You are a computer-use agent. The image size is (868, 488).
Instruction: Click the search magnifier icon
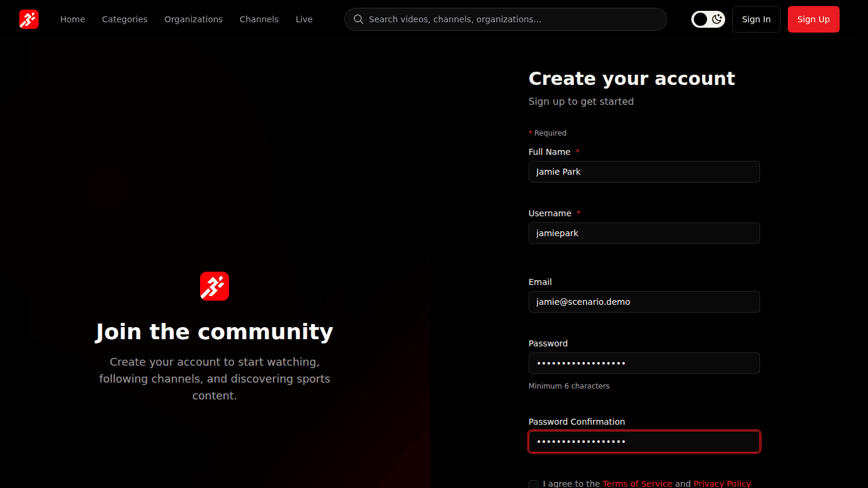point(358,19)
